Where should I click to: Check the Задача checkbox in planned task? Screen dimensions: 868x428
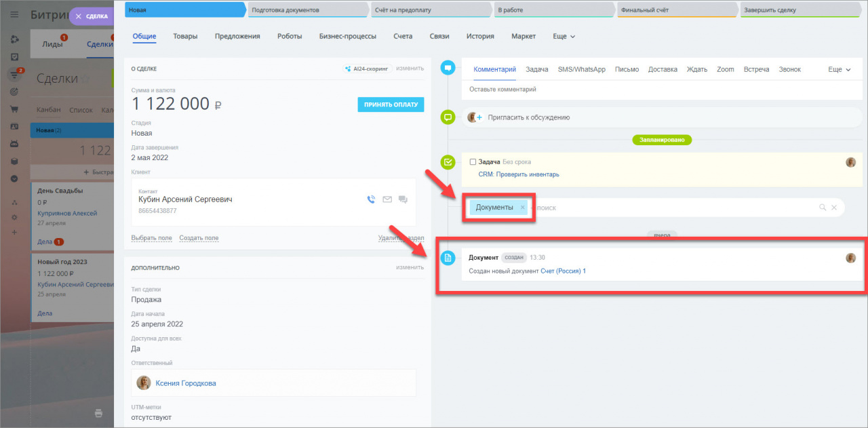click(473, 162)
